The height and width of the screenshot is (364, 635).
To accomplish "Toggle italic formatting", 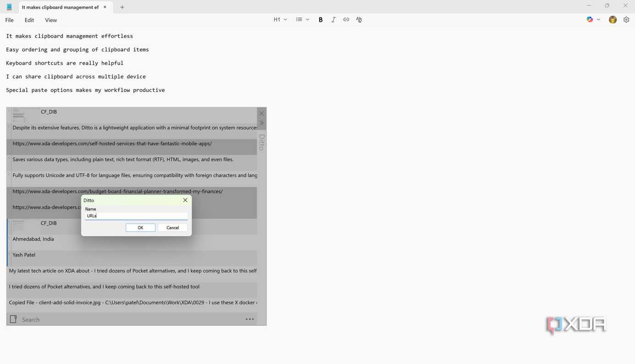I will pyautogui.click(x=333, y=20).
